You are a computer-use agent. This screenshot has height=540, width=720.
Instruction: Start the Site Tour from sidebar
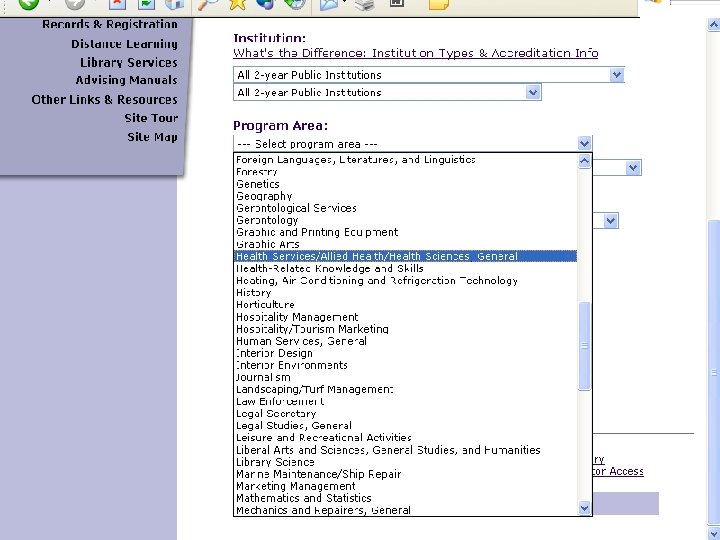pos(151,118)
